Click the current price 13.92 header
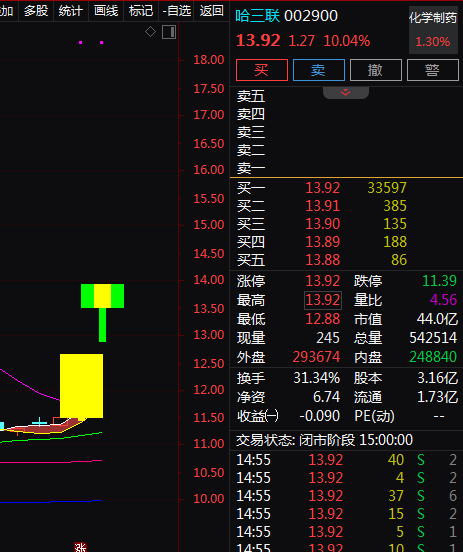 (x=258, y=40)
